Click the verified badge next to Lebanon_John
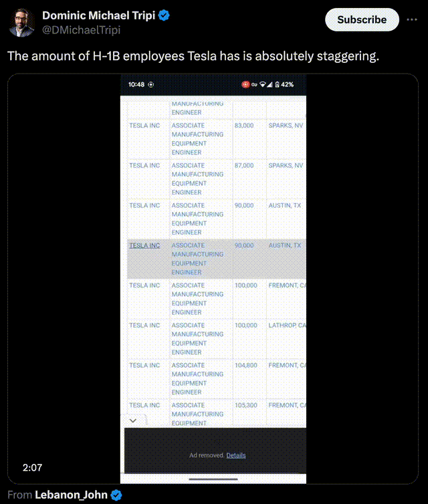Viewport: 428px width, 504px height. [x=116, y=495]
